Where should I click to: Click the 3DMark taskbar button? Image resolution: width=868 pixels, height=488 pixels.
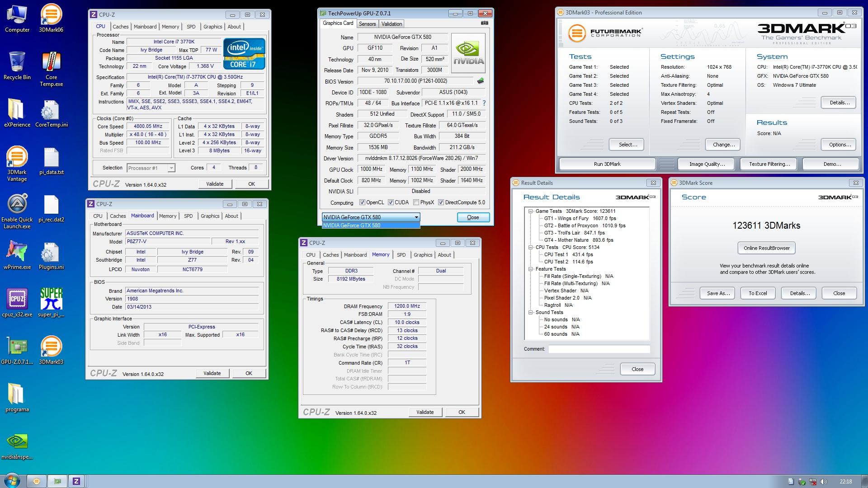click(37, 481)
